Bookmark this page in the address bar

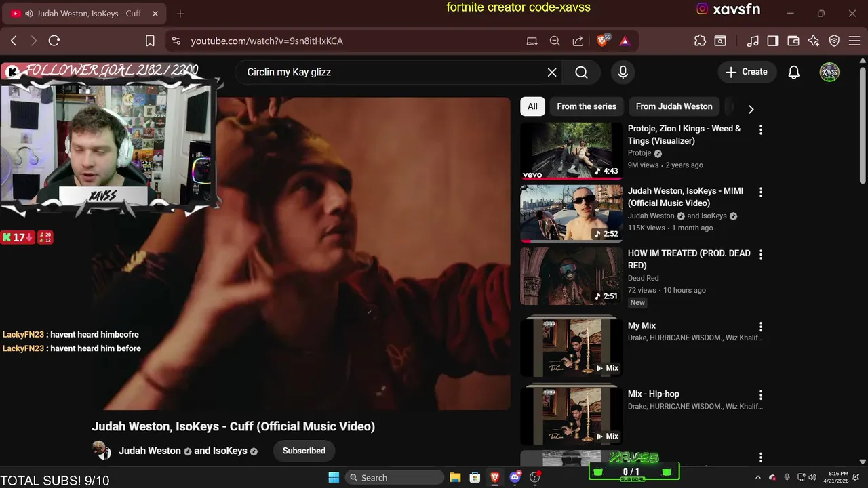(x=150, y=41)
